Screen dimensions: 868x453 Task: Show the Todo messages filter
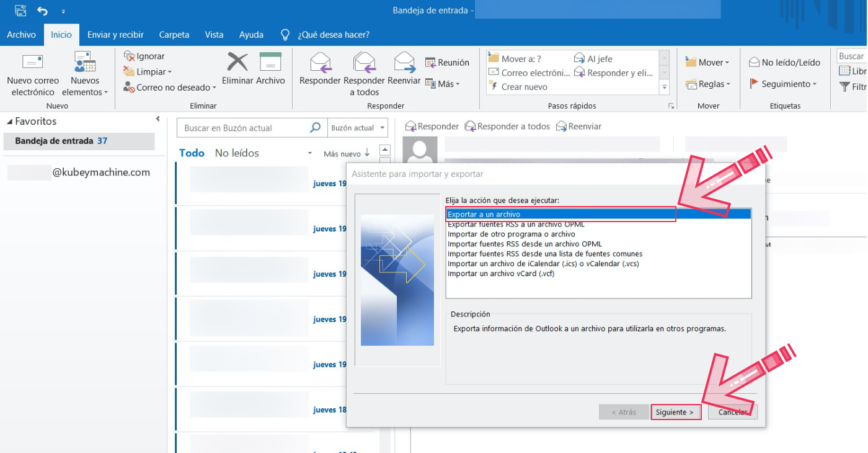(192, 153)
